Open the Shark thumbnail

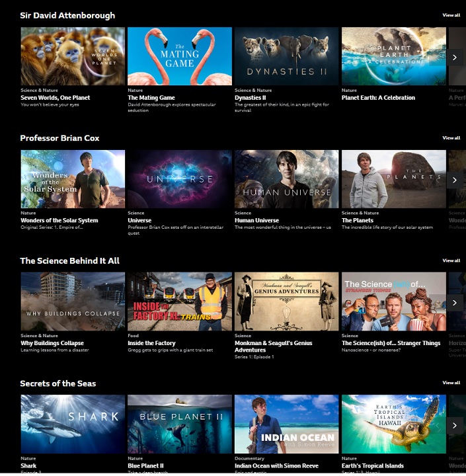point(73,424)
